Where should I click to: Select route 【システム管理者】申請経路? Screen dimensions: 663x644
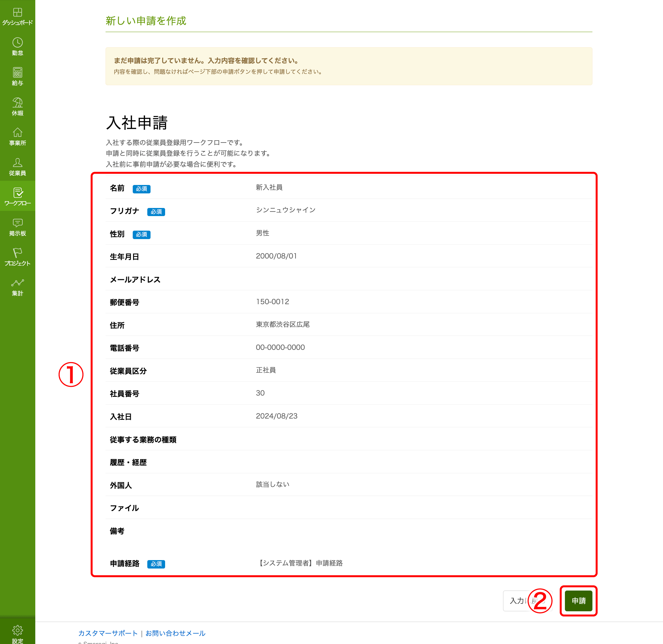point(299,563)
